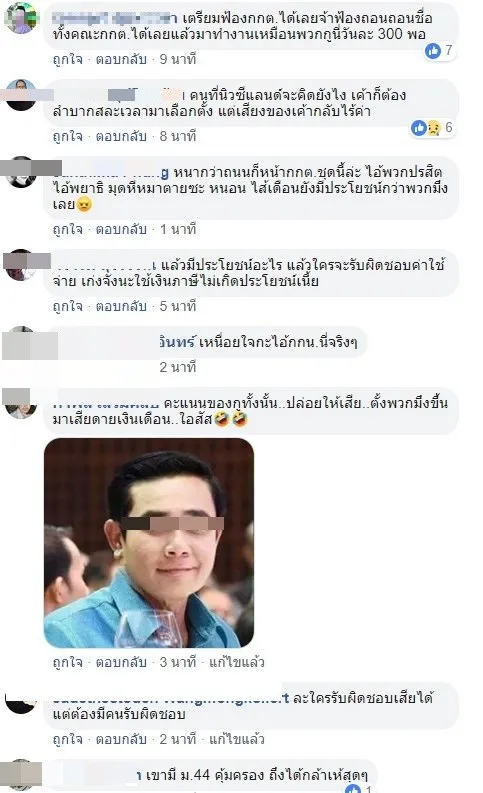This screenshot has height=793, width=483.
Task: Click ถูกใจ under the 1 นาที comment
Action: click(67, 229)
